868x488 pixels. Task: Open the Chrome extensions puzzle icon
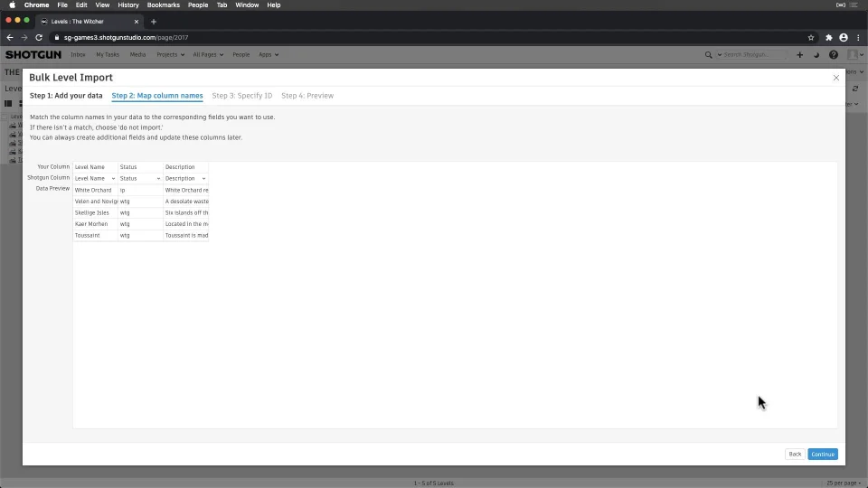[829, 38]
